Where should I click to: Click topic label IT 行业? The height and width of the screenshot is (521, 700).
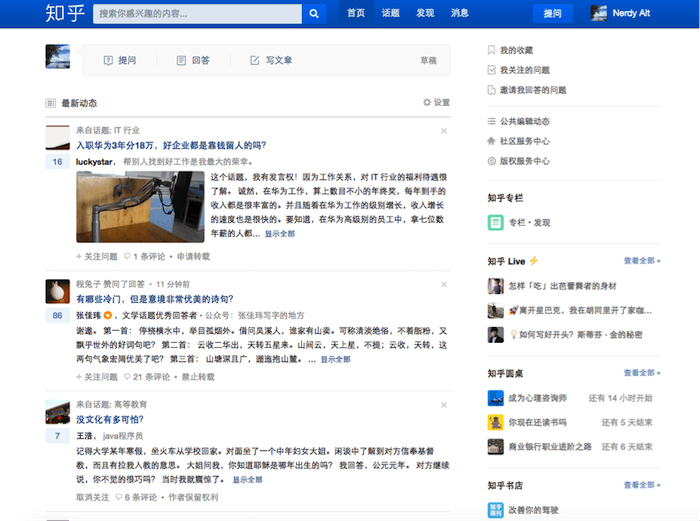(x=127, y=130)
